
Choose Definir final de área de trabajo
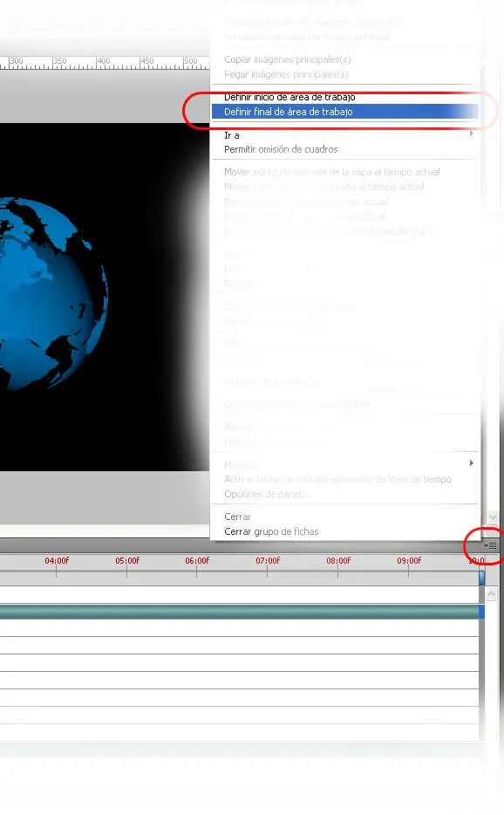click(x=345, y=112)
